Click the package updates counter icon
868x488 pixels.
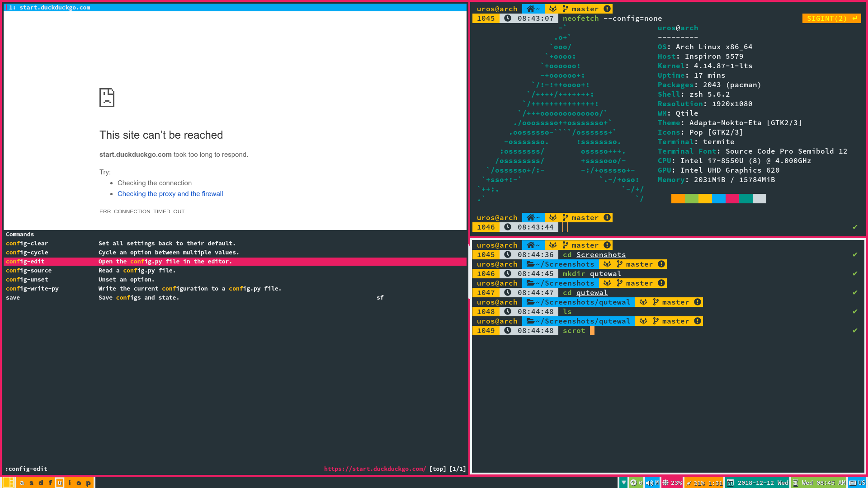[633, 483]
